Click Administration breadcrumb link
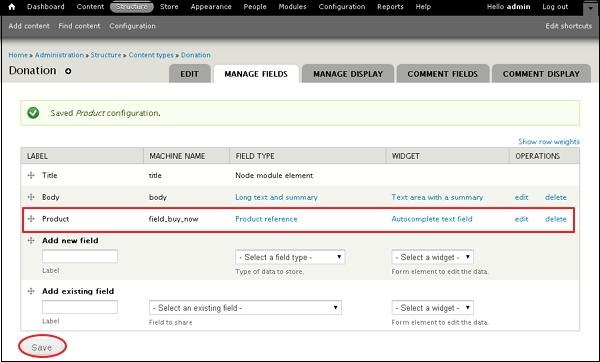 click(x=59, y=55)
